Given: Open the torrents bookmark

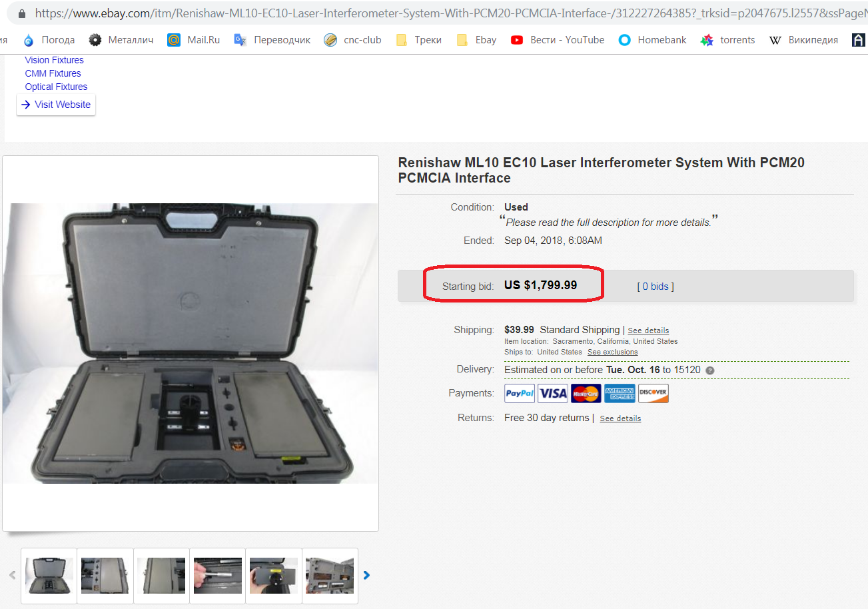Looking at the screenshot, I should click(x=727, y=40).
